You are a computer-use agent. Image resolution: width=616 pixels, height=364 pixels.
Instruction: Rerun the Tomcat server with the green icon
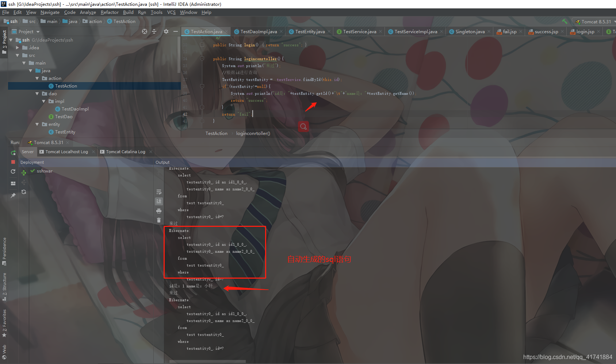click(x=13, y=153)
